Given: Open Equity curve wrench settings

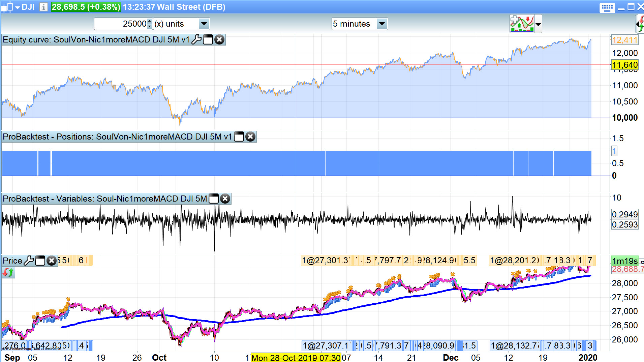Looking at the screenshot, I should click(196, 40).
